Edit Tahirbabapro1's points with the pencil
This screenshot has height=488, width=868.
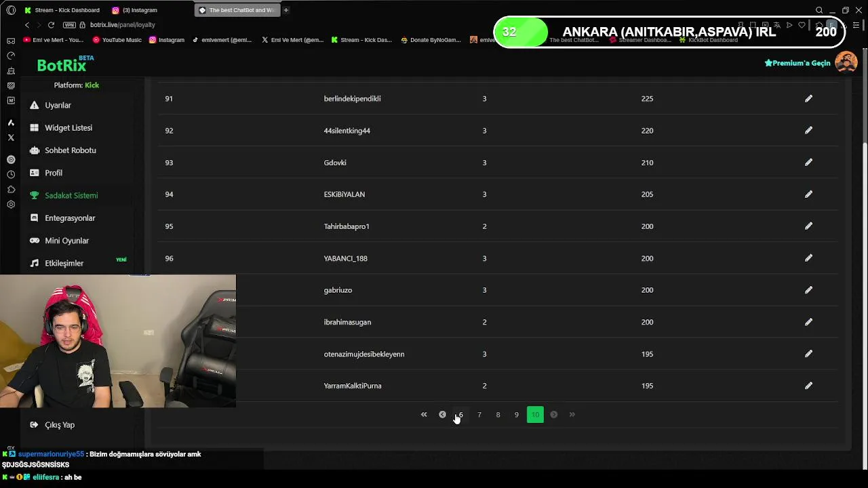(x=808, y=226)
